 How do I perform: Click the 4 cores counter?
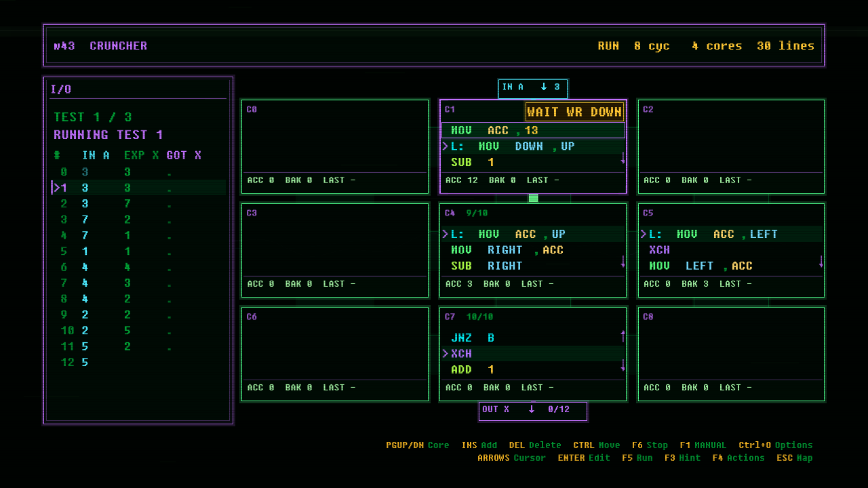coord(717,46)
